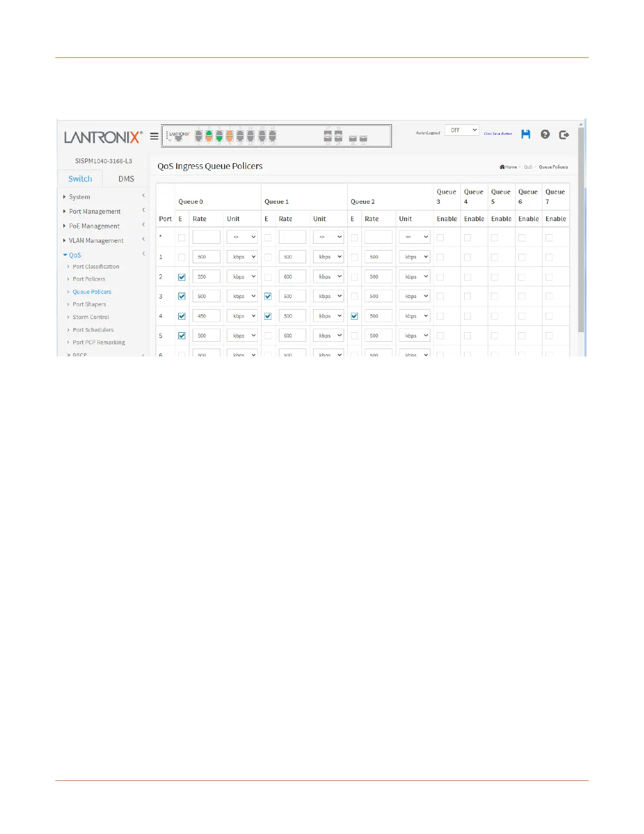This screenshot has height=834, width=644.
Task: Toggle the hamburger menu icon
Action: [x=154, y=136]
